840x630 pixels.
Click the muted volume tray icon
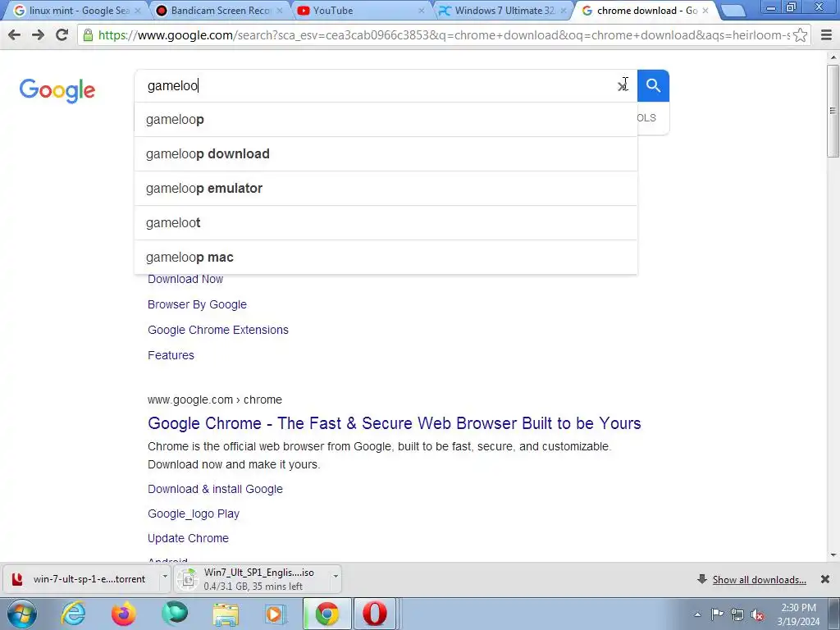(x=757, y=615)
